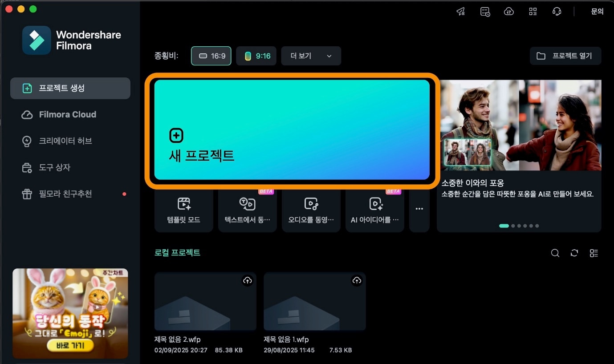Open the grid apps icon in top bar
This screenshot has width=614, height=364.
[533, 12]
